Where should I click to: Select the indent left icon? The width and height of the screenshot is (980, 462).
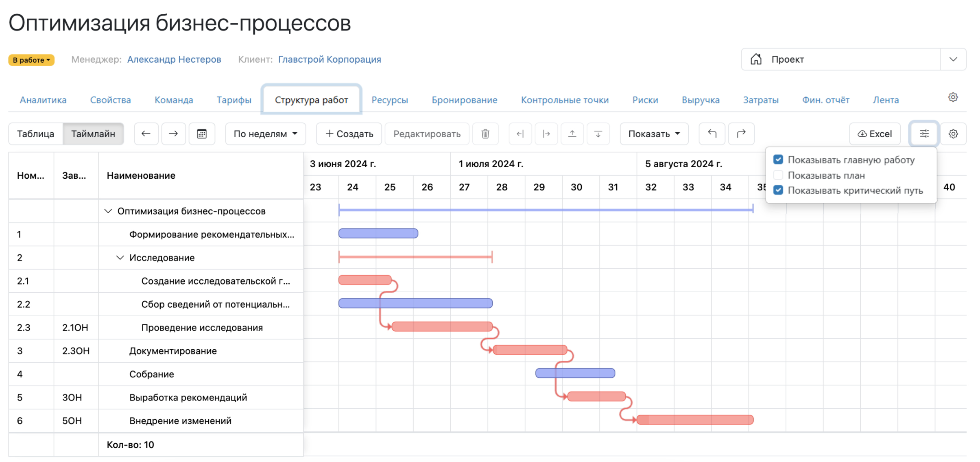tap(520, 134)
